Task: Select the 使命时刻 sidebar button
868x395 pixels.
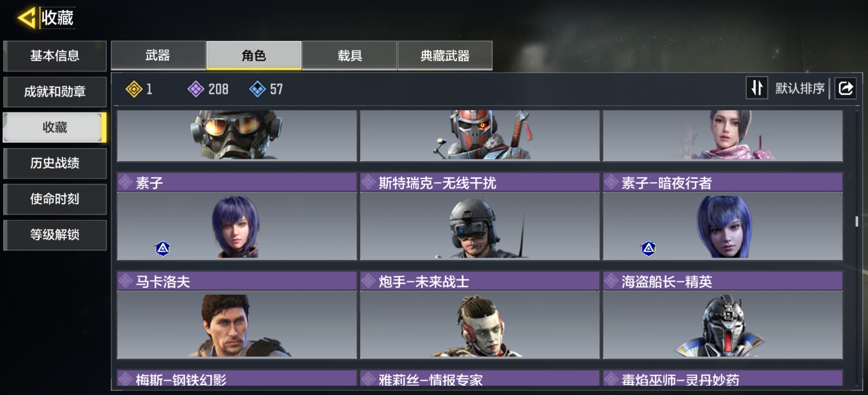Action: click(55, 199)
